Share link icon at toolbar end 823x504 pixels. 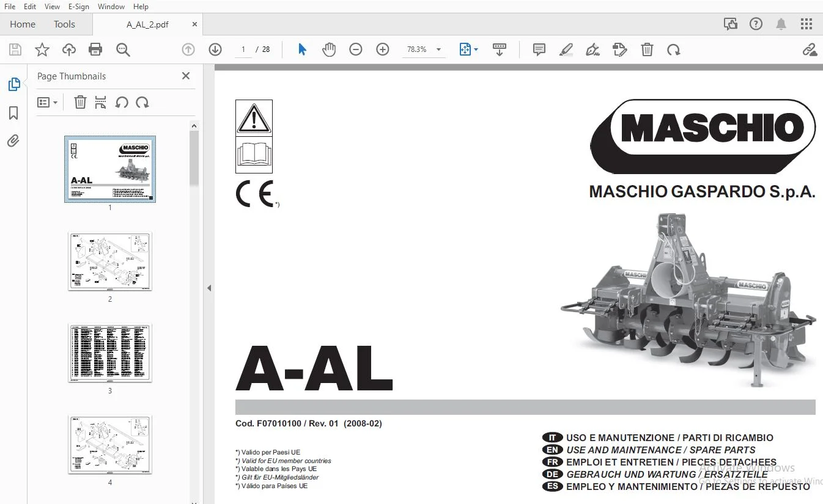810,49
